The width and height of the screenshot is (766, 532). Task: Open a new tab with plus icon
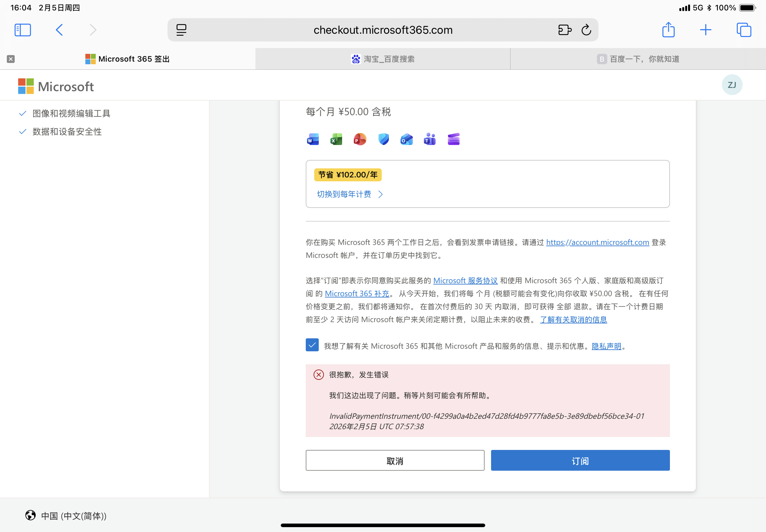[x=705, y=30]
